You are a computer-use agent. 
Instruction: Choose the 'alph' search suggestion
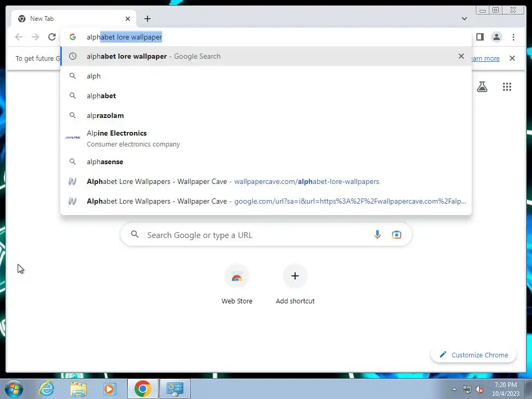[x=266, y=76]
